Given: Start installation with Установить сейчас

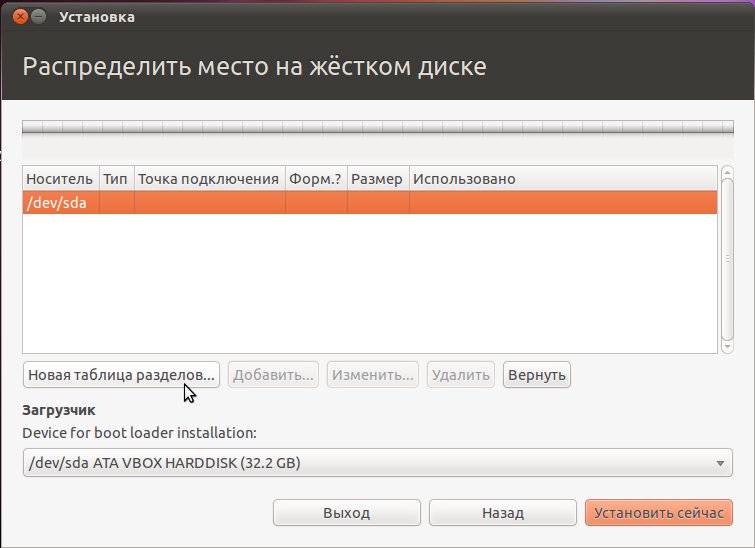Looking at the screenshot, I should tap(659, 512).
